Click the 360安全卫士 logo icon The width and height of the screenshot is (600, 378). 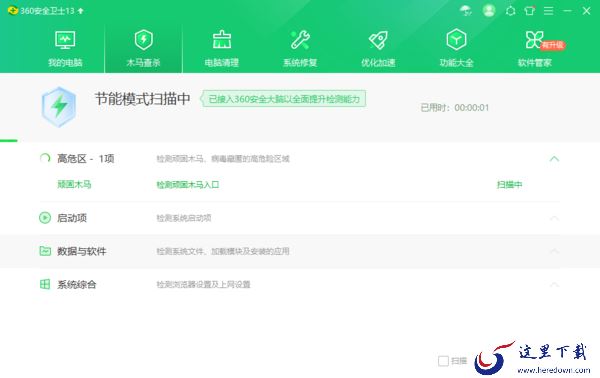coord(13,10)
